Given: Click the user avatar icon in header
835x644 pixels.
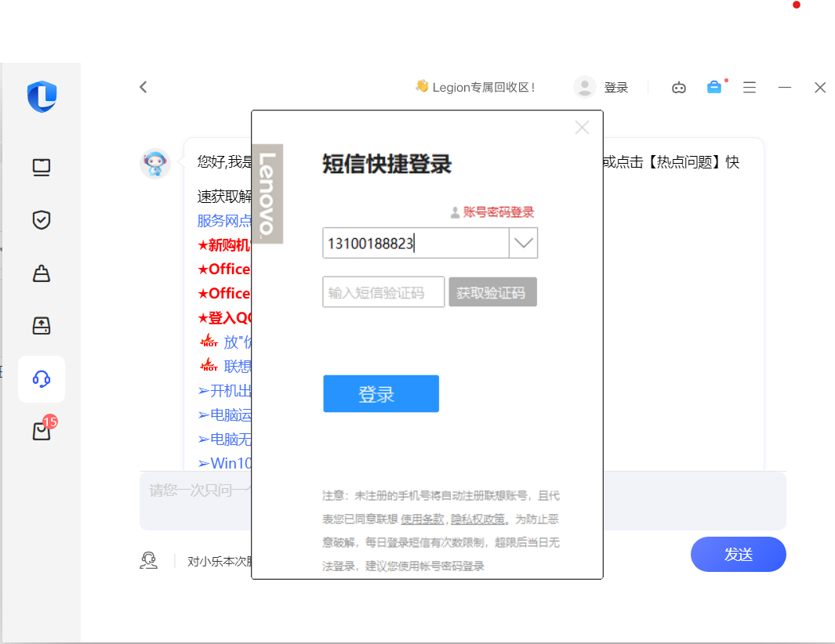Looking at the screenshot, I should coord(585,87).
